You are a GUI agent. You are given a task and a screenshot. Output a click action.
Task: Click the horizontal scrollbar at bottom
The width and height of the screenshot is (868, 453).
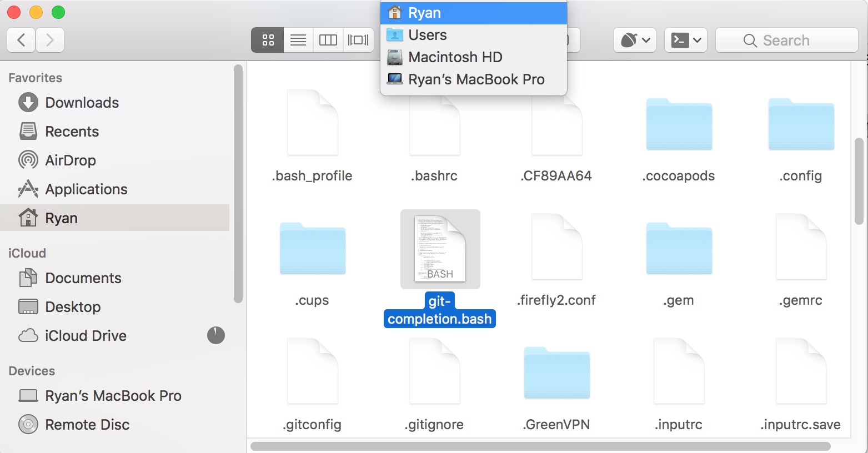[540, 446]
